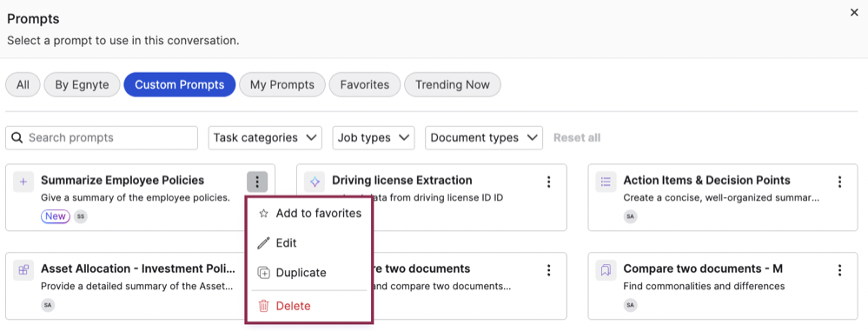This screenshot has height=331, width=868.
Task: Select the All filter tab
Action: coord(23,84)
